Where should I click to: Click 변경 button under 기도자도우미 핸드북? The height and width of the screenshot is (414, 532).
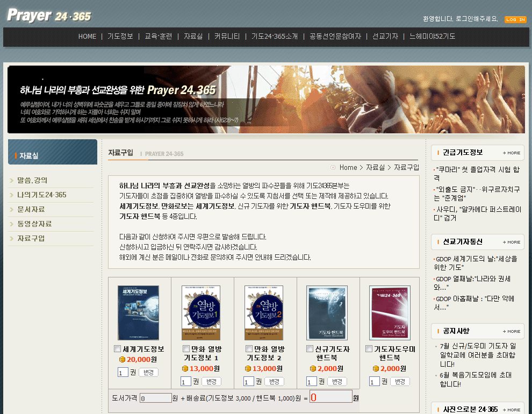click(400, 381)
